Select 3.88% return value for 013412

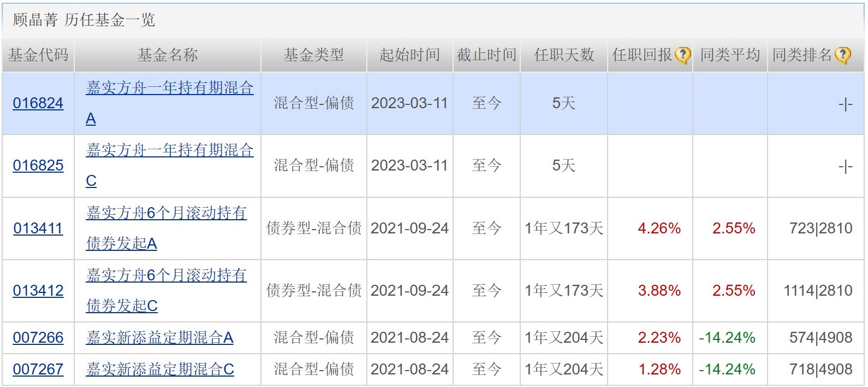659,291
